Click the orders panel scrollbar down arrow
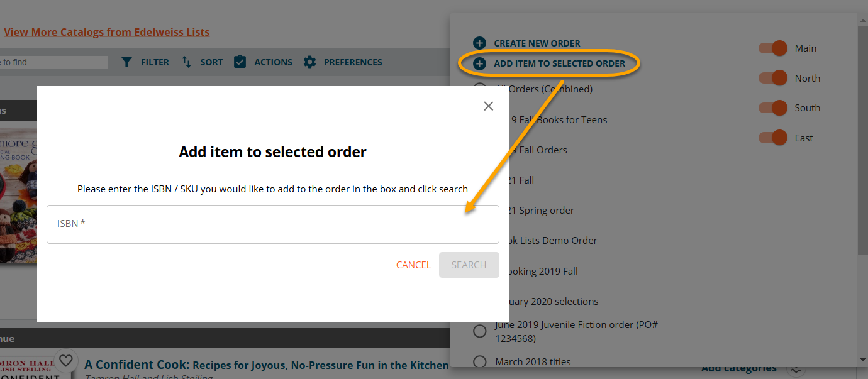 pyautogui.click(x=862, y=360)
